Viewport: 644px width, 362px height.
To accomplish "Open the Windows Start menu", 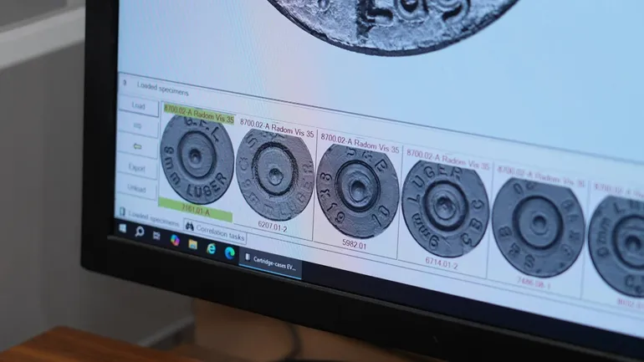I will tap(122, 227).
